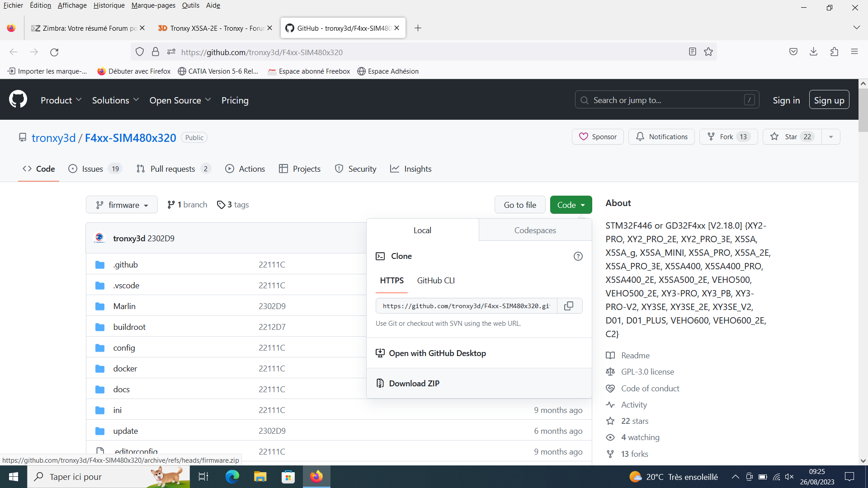Click the Marlin folder icon

point(100,306)
